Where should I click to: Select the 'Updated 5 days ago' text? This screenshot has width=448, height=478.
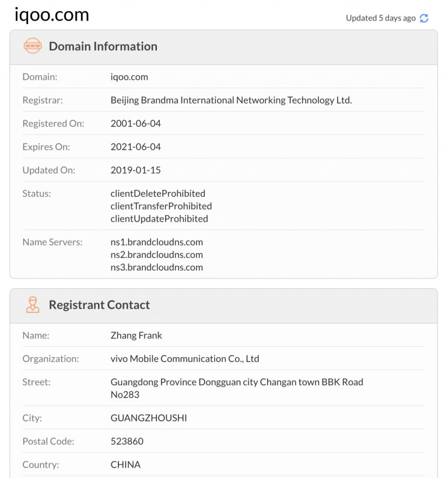coord(380,18)
